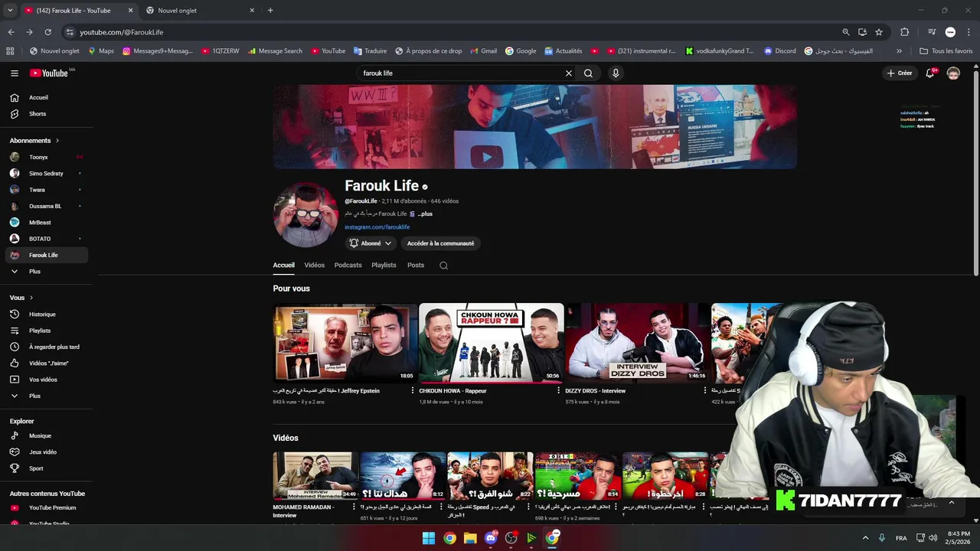This screenshot has height=551, width=980.
Task: Bookmark this page with the star
Action: tap(879, 32)
